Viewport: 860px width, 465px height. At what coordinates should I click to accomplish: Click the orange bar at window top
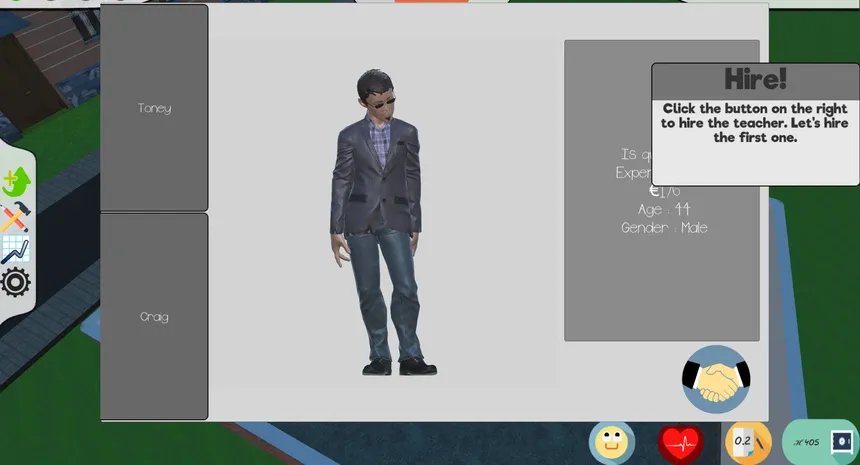431,1
